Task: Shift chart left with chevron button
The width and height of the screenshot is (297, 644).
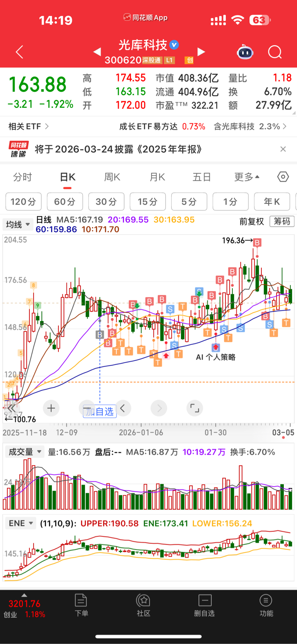Action: pyautogui.click(x=123, y=408)
